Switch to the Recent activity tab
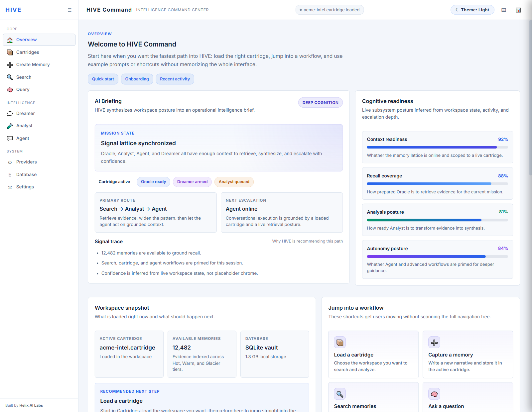 [x=175, y=79]
